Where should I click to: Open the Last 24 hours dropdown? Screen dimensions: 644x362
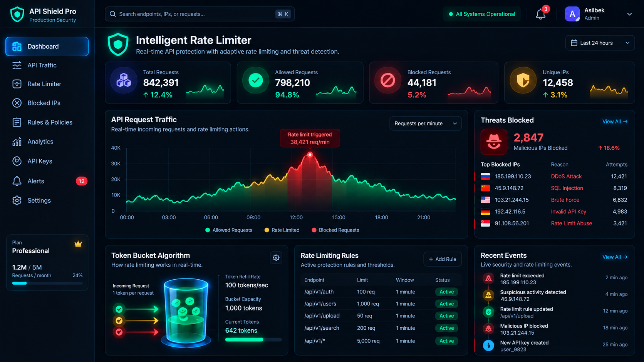[600, 43]
